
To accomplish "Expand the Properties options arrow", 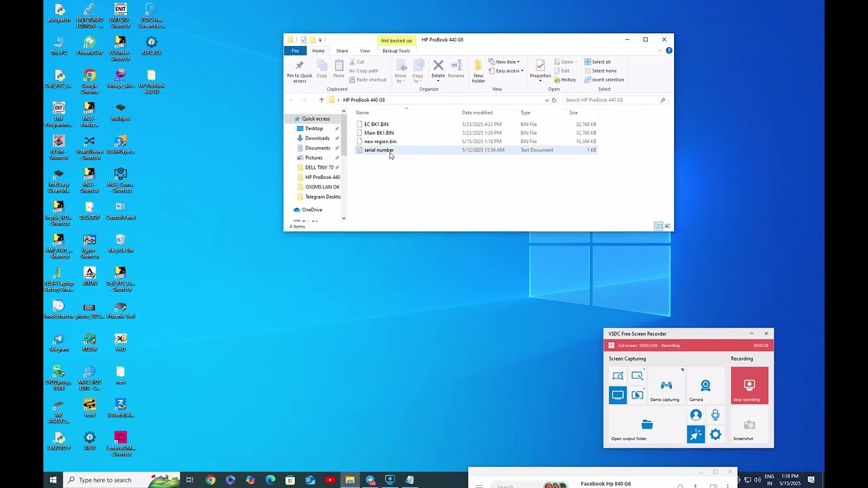I will click(540, 81).
